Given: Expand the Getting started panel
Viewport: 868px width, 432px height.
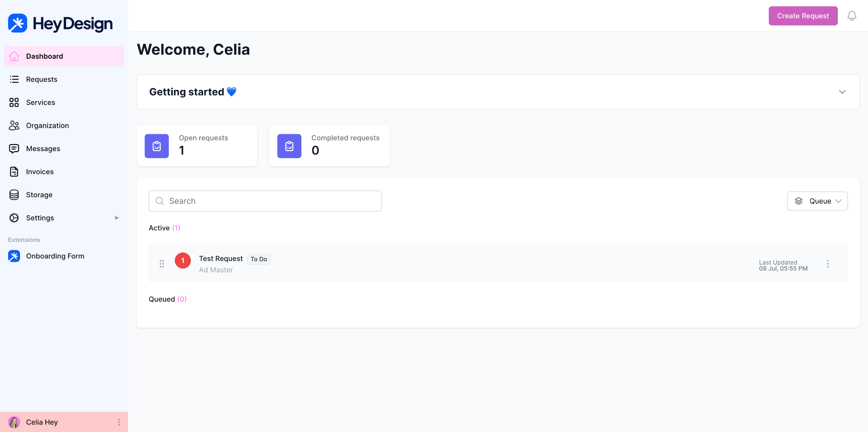Looking at the screenshot, I should click(842, 92).
